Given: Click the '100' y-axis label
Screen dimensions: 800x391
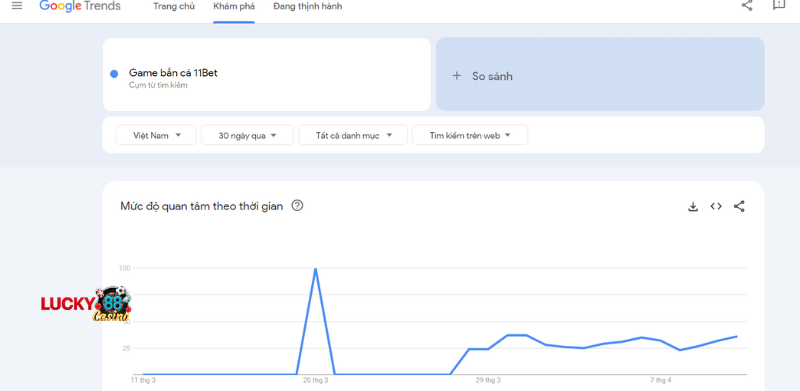Looking at the screenshot, I should point(124,268).
